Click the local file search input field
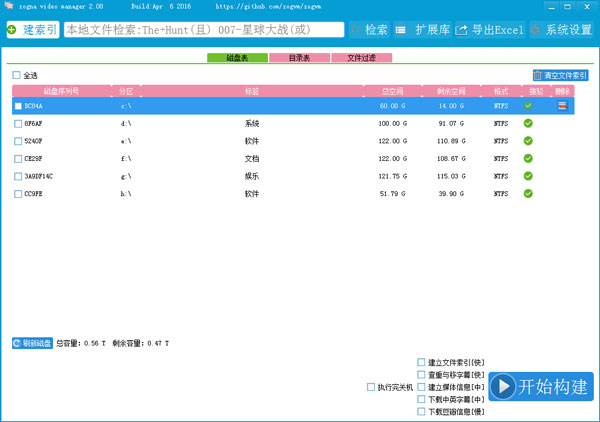This screenshot has height=422, width=600. tap(203, 30)
